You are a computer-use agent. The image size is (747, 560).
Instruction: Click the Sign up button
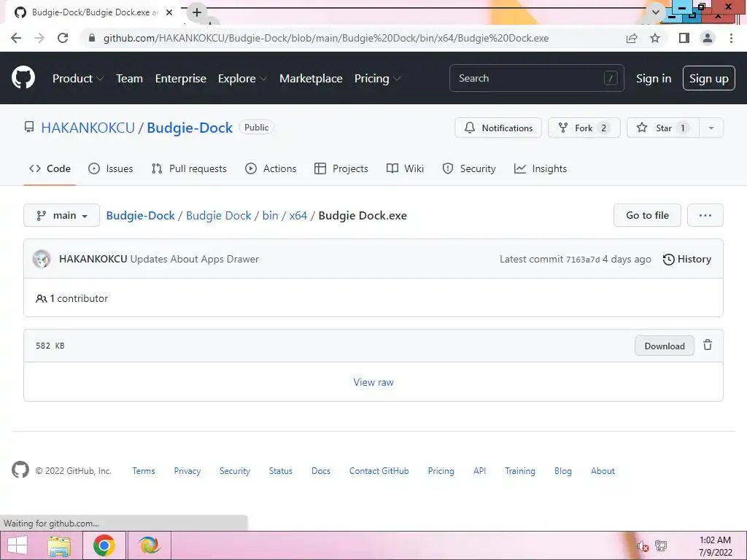click(x=708, y=78)
